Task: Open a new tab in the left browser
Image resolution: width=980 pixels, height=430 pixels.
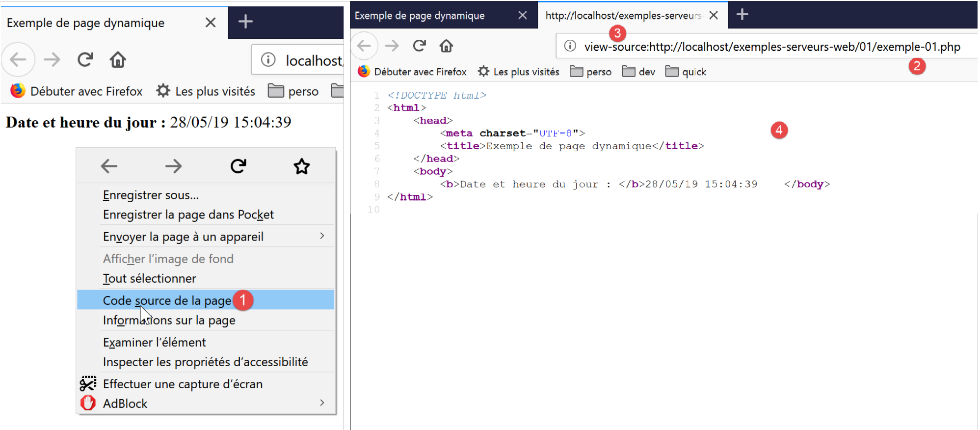Action: pyautogui.click(x=245, y=22)
